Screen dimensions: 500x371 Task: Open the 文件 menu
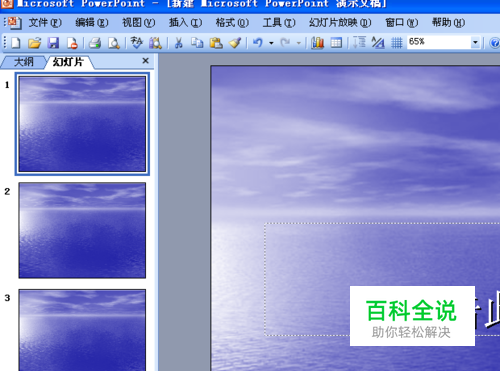(x=45, y=23)
